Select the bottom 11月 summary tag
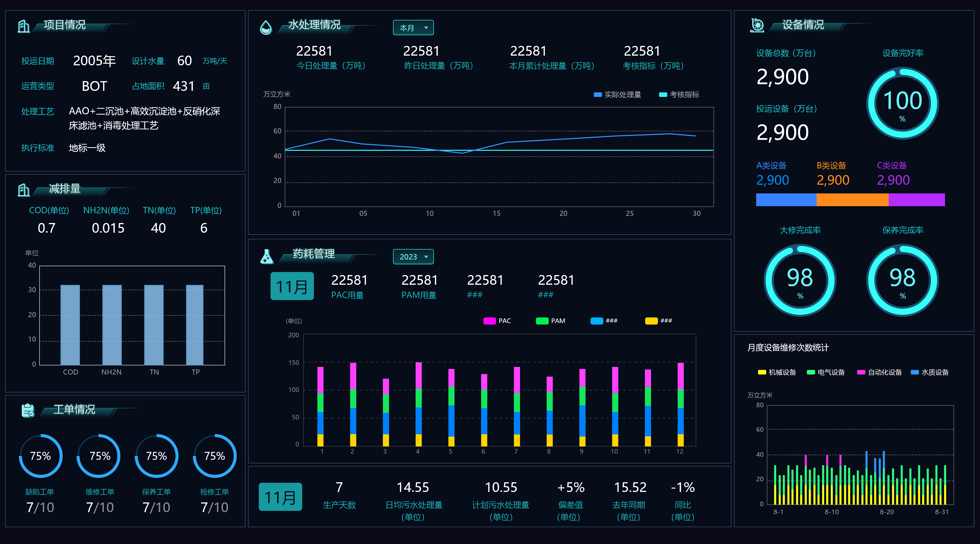 pyautogui.click(x=280, y=497)
